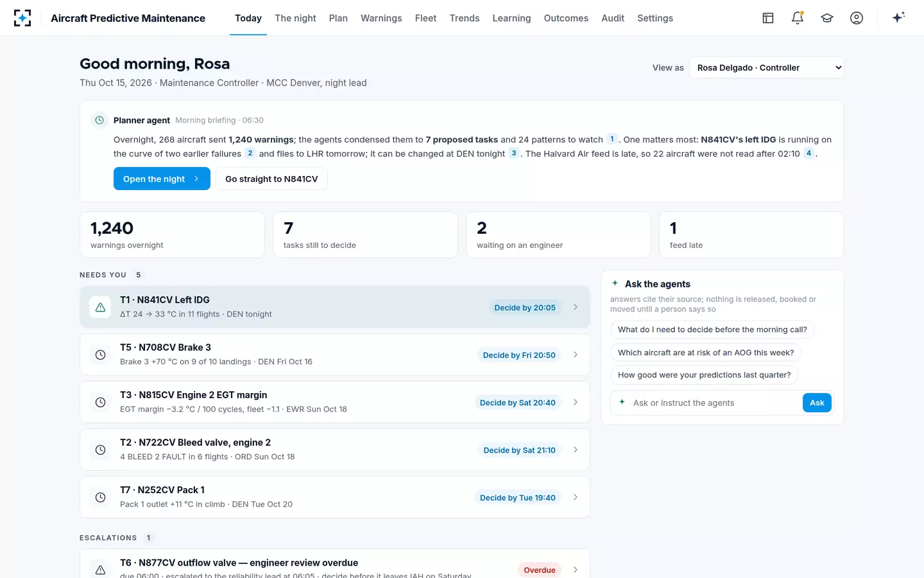Click the warning triangle on T1 N841CV row
Viewport: 924px width, 578px height.
[x=101, y=308]
